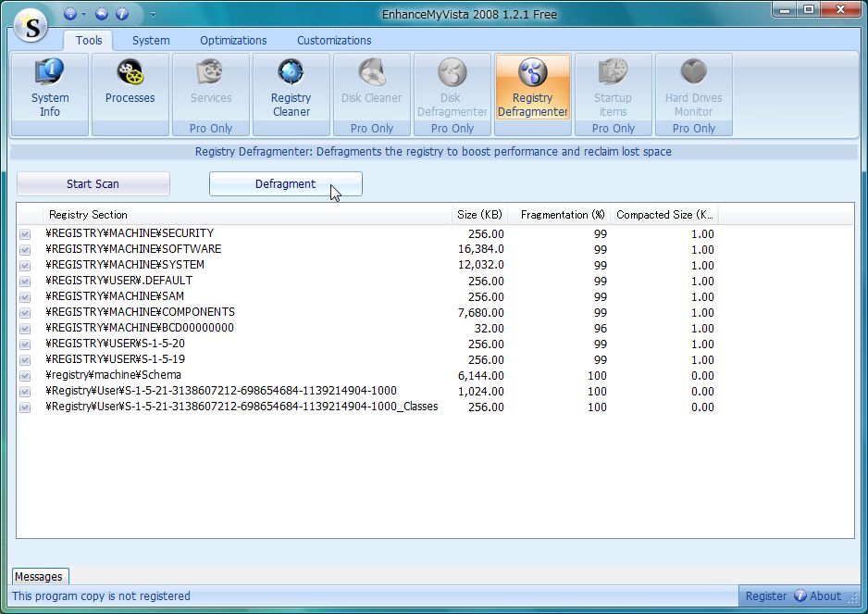Click the About link text
Image resolution: width=868 pixels, height=614 pixels.
(x=825, y=596)
